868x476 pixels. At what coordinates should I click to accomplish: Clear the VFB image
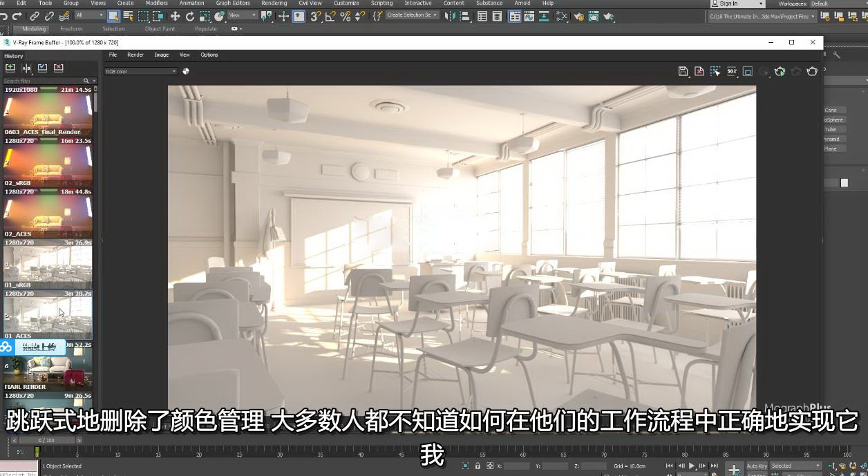[x=699, y=71]
